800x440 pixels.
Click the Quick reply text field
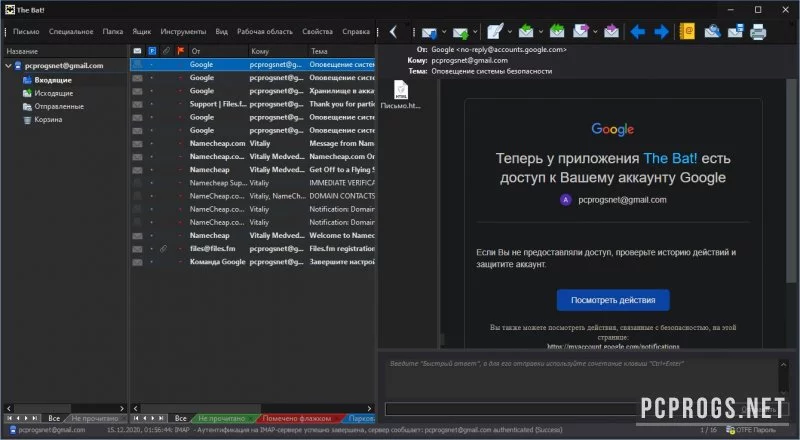tap(582, 378)
